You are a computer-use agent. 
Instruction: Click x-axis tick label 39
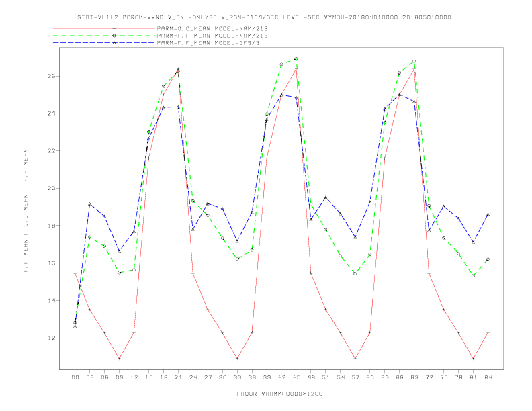(x=267, y=377)
